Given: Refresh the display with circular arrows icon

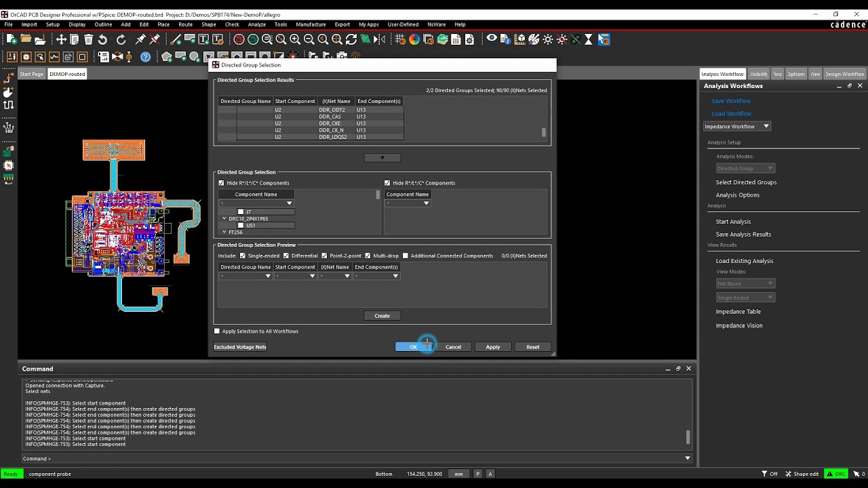Looking at the screenshot, I should click(351, 40).
